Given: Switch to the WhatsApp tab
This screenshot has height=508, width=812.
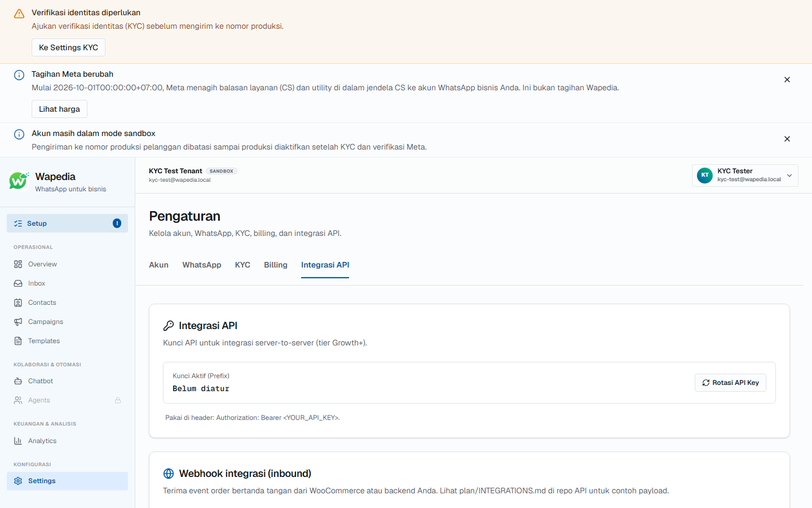Looking at the screenshot, I should pyautogui.click(x=202, y=265).
